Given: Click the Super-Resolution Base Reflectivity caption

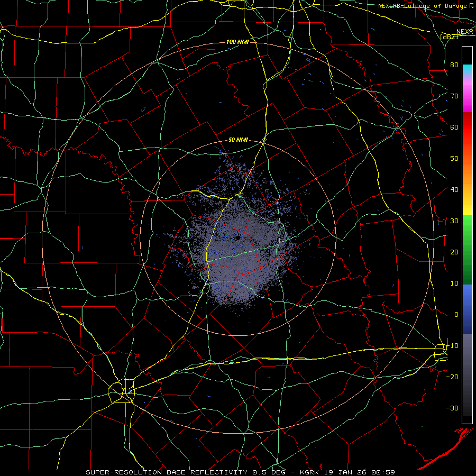Looking at the screenshot, I should tap(167, 472).
